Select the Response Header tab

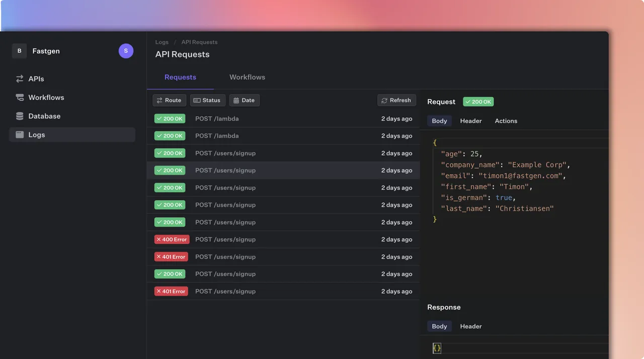coord(471,326)
